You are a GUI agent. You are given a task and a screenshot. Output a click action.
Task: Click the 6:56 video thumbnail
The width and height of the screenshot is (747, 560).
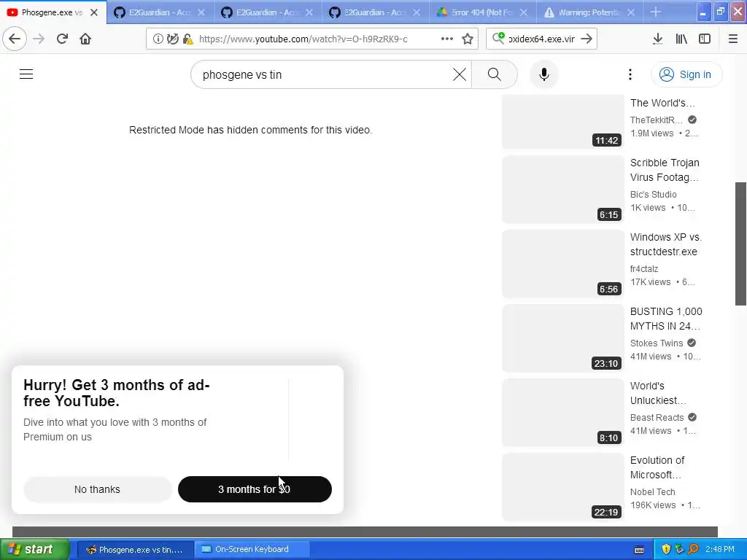pyautogui.click(x=563, y=263)
